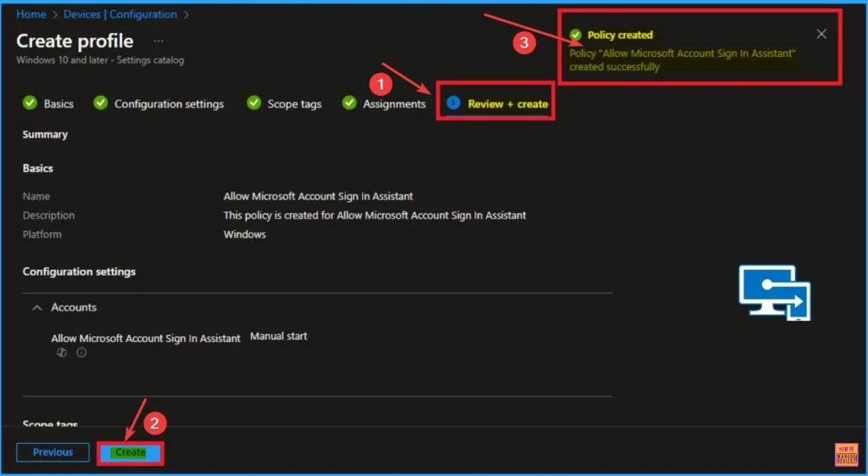
Task: Click the Description value text
Action: click(375, 215)
